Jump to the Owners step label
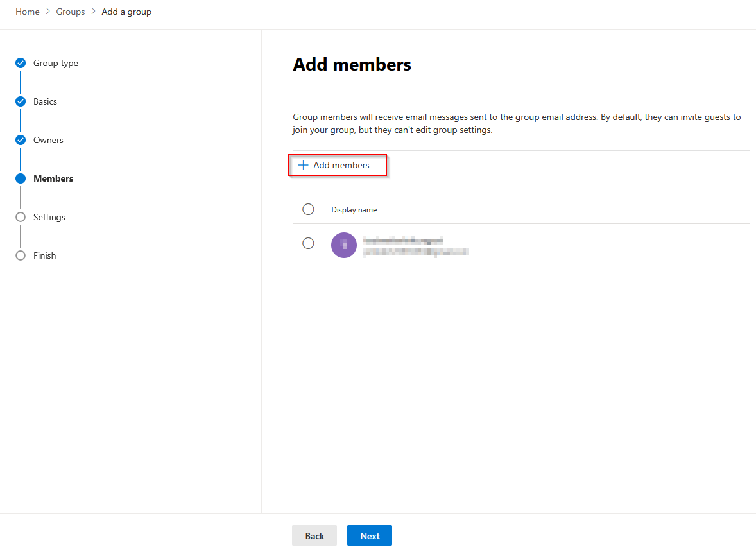Screen dimensions: 756x552 click(x=48, y=140)
